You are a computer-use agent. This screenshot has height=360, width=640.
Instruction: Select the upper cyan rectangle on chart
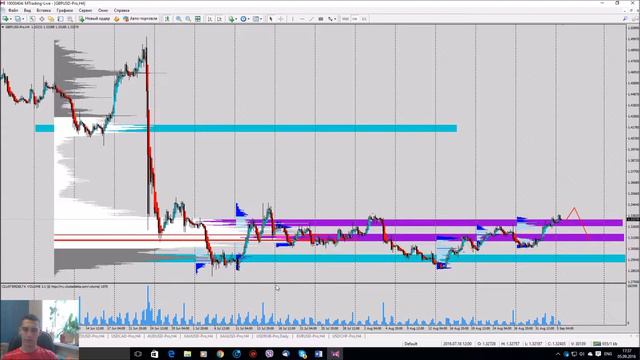click(x=246, y=128)
